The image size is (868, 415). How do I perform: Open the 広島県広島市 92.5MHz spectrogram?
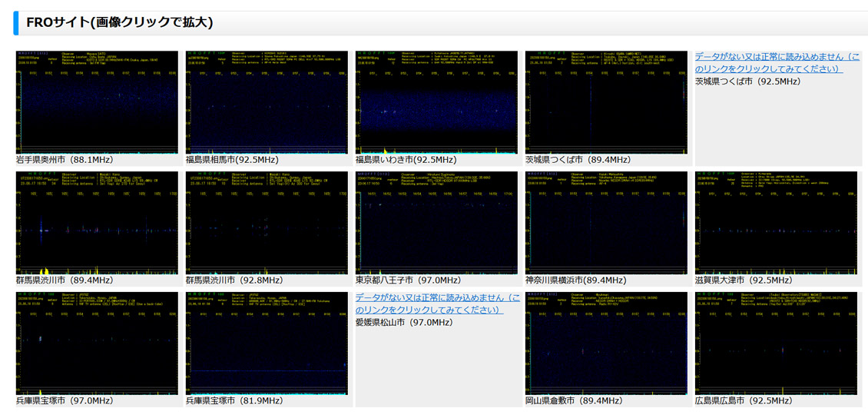click(x=776, y=343)
